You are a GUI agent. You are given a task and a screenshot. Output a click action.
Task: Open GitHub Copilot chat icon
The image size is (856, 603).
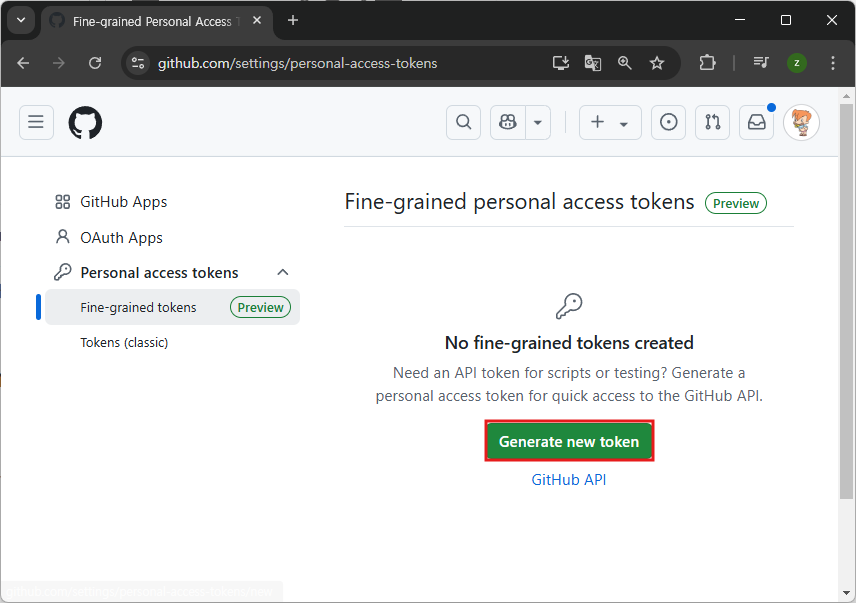pyautogui.click(x=508, y=122)
